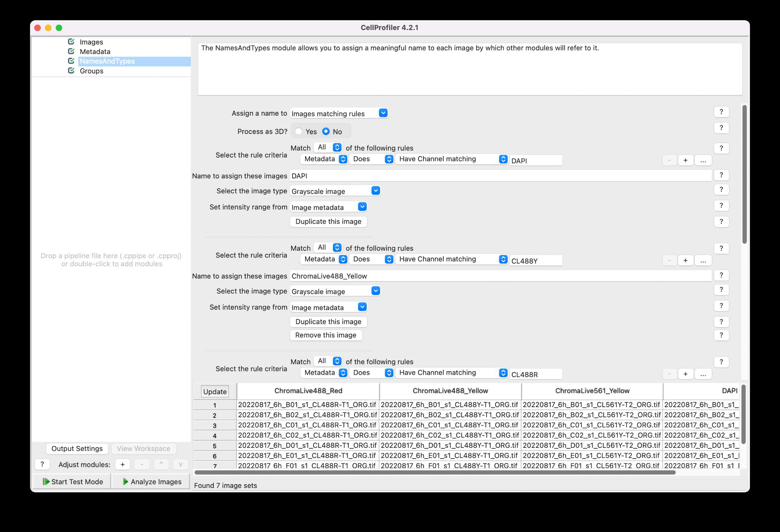Click the Update button for image sets
This screenshot has width=780, height=532.
[x=215, y=392]
